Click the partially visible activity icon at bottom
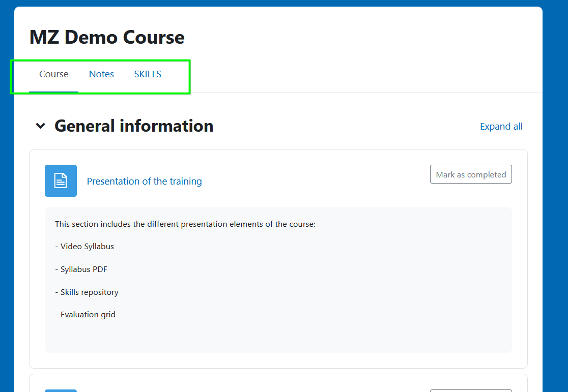 [61, 390]
